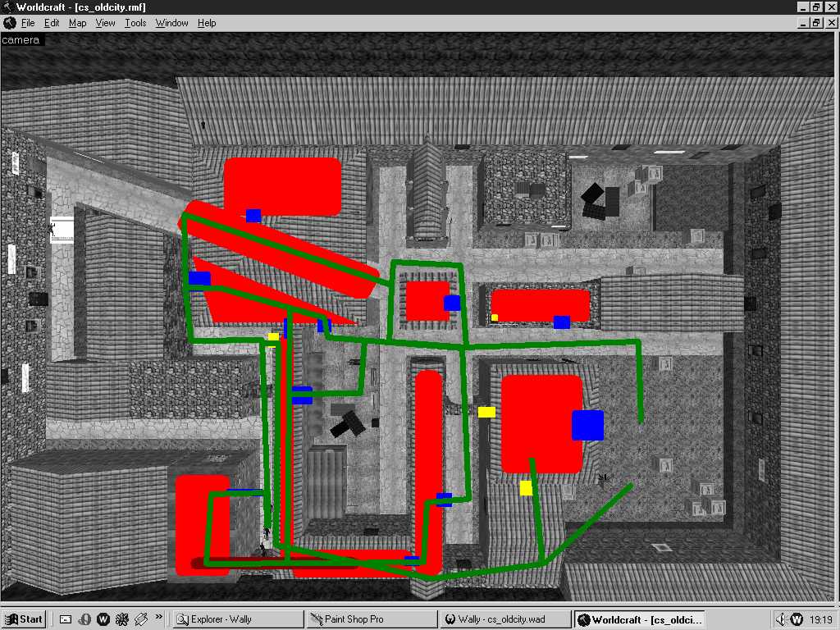Click the Worldcraft title bar app icon
The height and width of the screenshot is (630, 840).
pyautogui.click(x=7, y=7)
